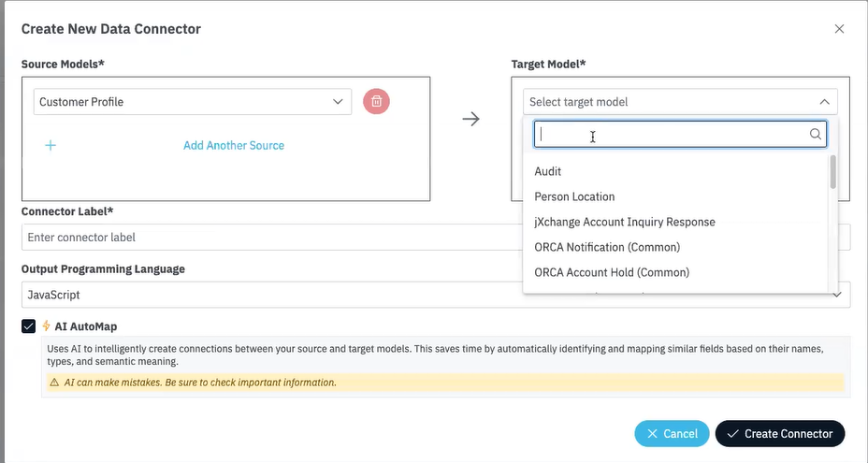Click the Add Another Source link
This screenshot has width=868, height=463.
(234, 146)
